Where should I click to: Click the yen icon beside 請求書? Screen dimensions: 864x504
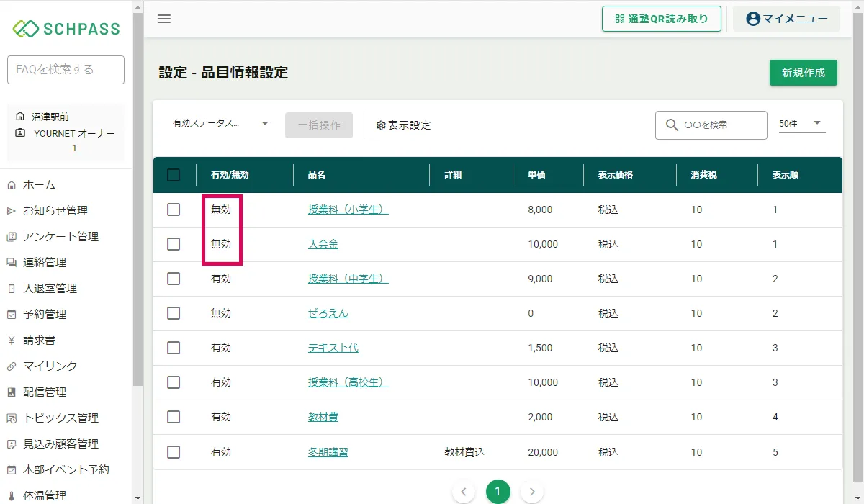tap(12, 341)
